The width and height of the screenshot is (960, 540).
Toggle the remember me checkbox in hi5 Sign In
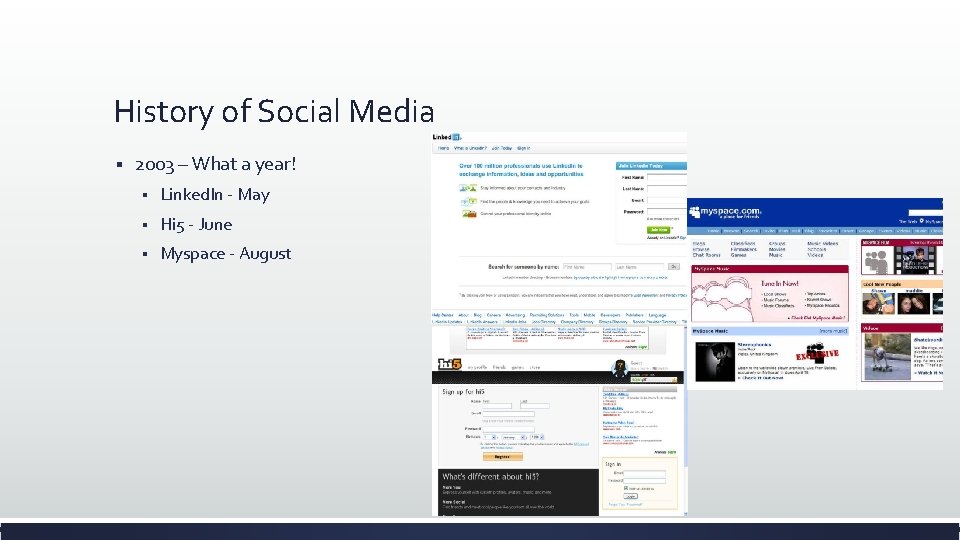click(626, 488)
